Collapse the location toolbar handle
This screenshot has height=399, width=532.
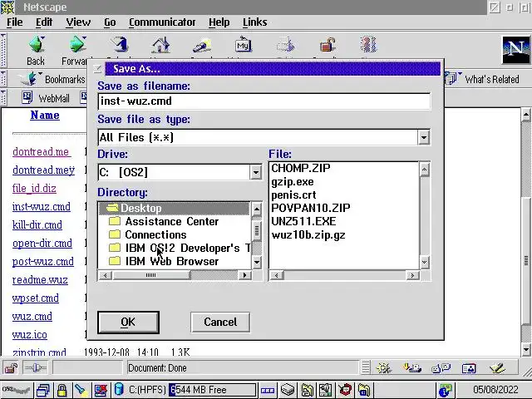point(3,78)
